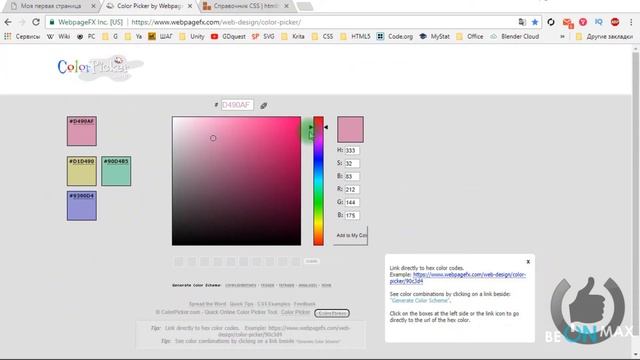640x360 pixels.
Task: Open the Ya bookmarks folder
Action: coord(133,36)
